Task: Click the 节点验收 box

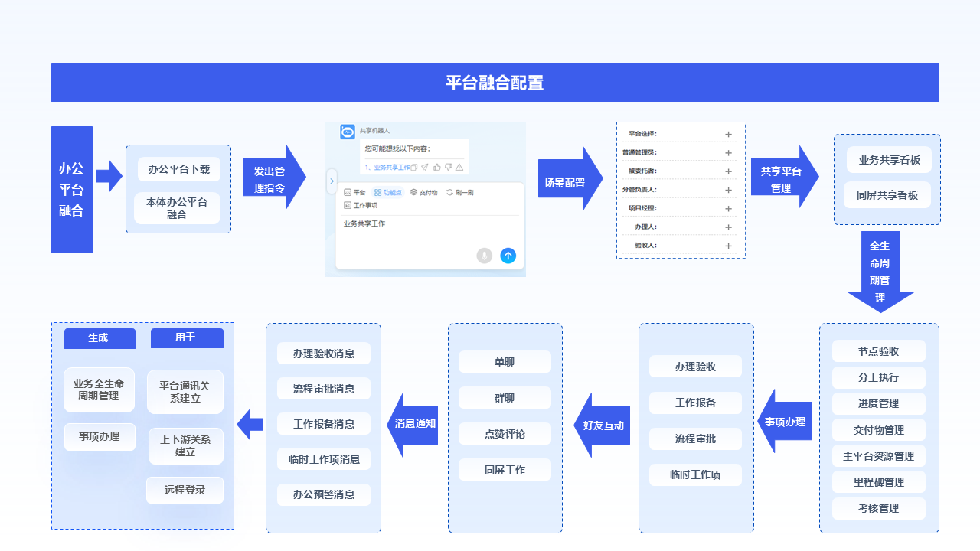Action: pos(879,351)
